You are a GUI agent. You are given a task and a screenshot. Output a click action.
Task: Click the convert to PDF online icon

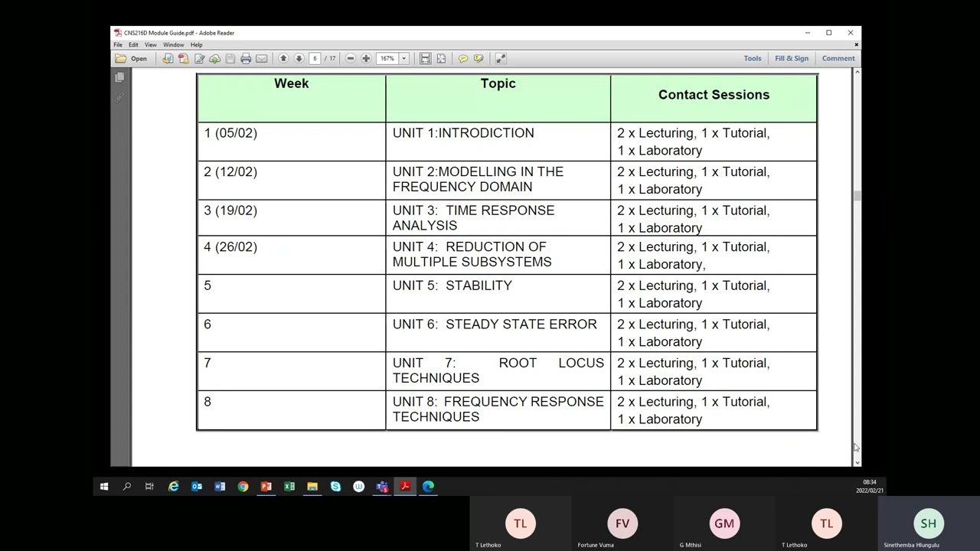click(x=168, y=58)
